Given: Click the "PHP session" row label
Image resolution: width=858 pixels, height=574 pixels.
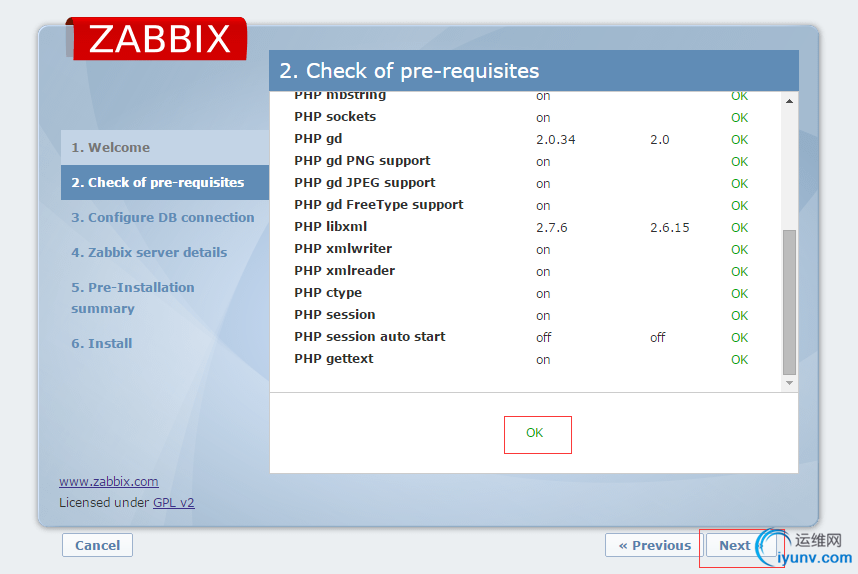Looking at the screenshot, I should [x=335, y=315].
